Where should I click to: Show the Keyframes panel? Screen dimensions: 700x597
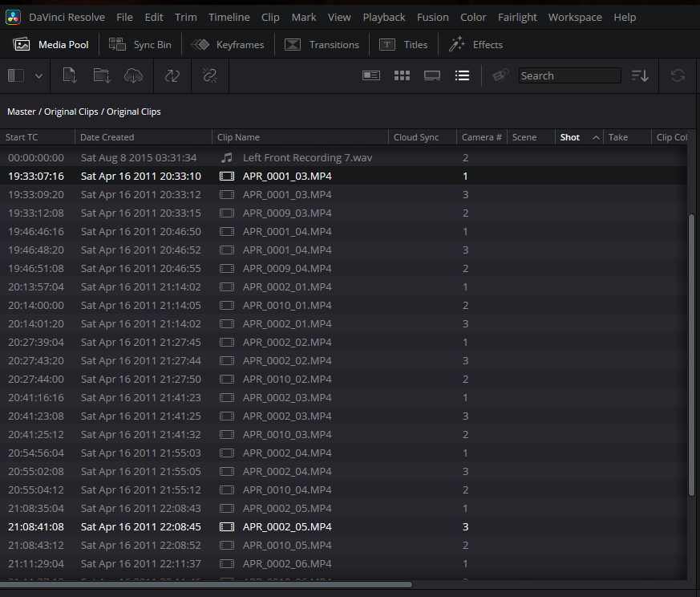click(228, 45)
